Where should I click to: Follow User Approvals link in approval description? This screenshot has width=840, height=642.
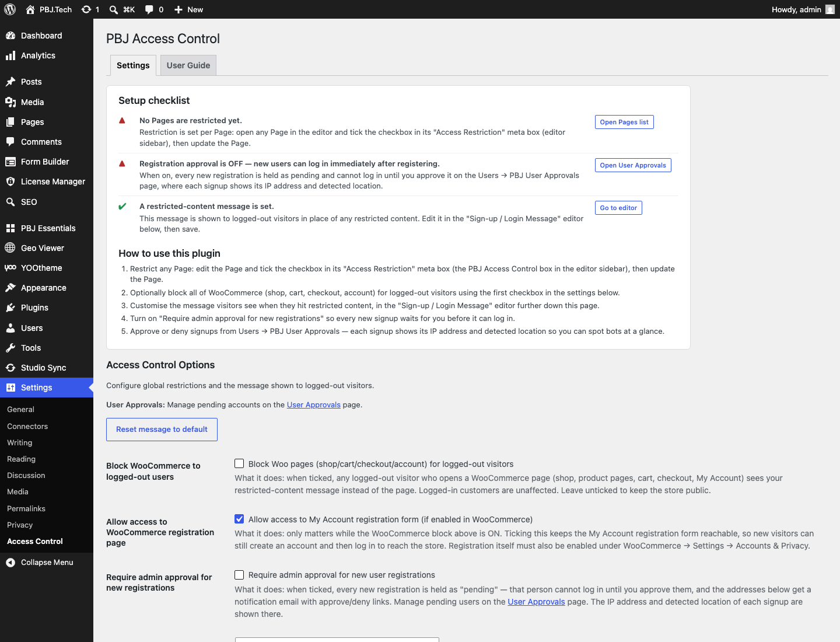[536, 602]
